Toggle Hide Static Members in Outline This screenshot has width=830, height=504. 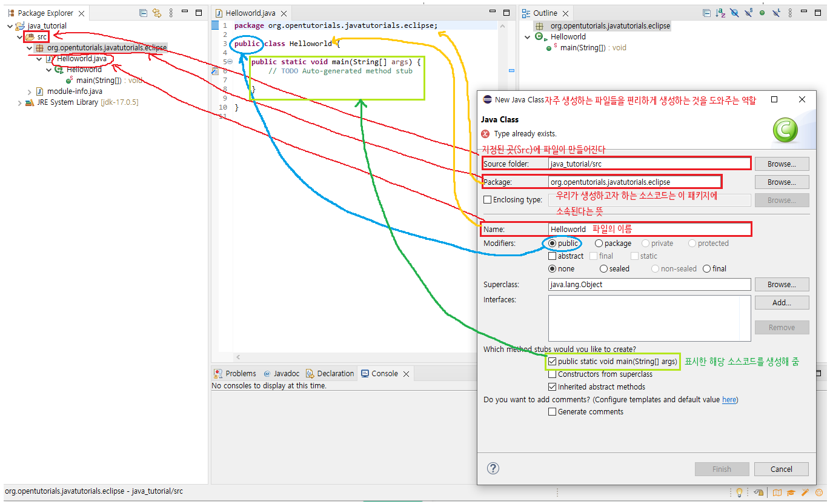coord(749,13)
